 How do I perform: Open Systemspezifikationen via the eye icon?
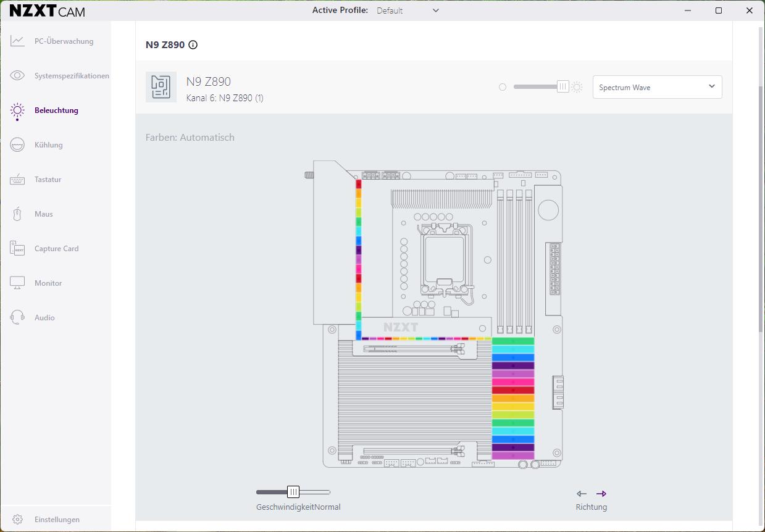pos(17,76)
